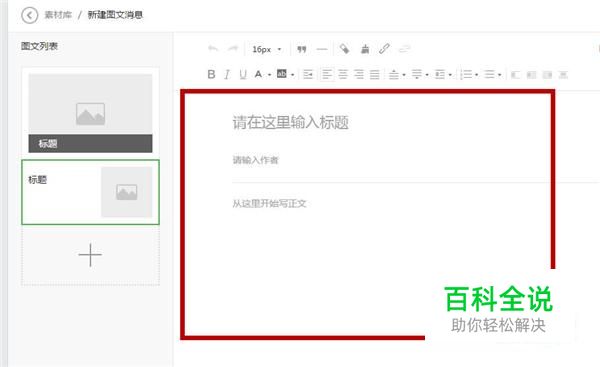Screen dimensions: 600x367
Task: Apply the ab background highlight color
Action: 282,74
